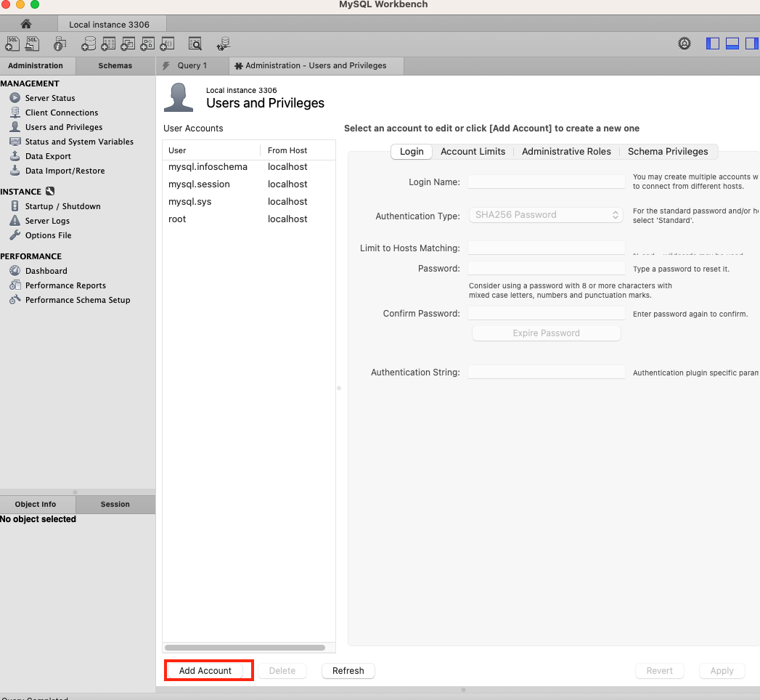This screenshot has height=700, width=760.
Task: Create a new SQL tab icon
Action: [x=12, y=44]
